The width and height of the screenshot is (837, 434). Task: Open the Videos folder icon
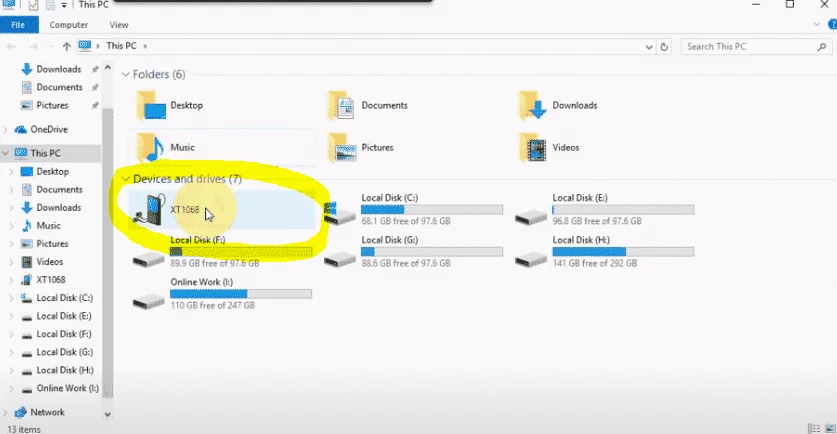pyautogui.click(x=532, y=148)
